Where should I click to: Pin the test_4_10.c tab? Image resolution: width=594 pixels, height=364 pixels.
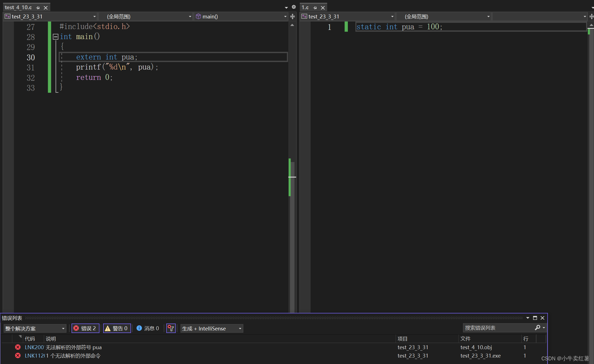tap(38, 8)
